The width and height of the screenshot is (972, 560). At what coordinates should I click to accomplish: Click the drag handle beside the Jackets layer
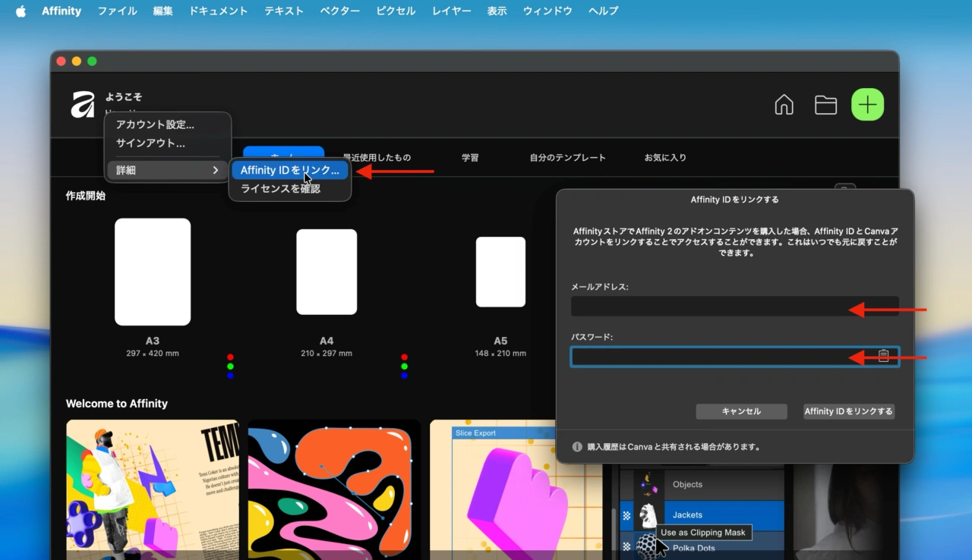pos(625,514)
